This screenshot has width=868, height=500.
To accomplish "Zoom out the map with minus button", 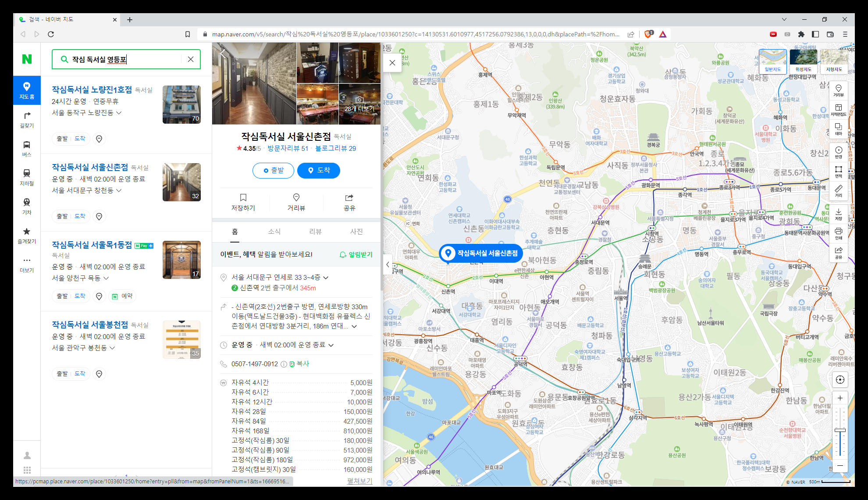I will click(840, 465).
